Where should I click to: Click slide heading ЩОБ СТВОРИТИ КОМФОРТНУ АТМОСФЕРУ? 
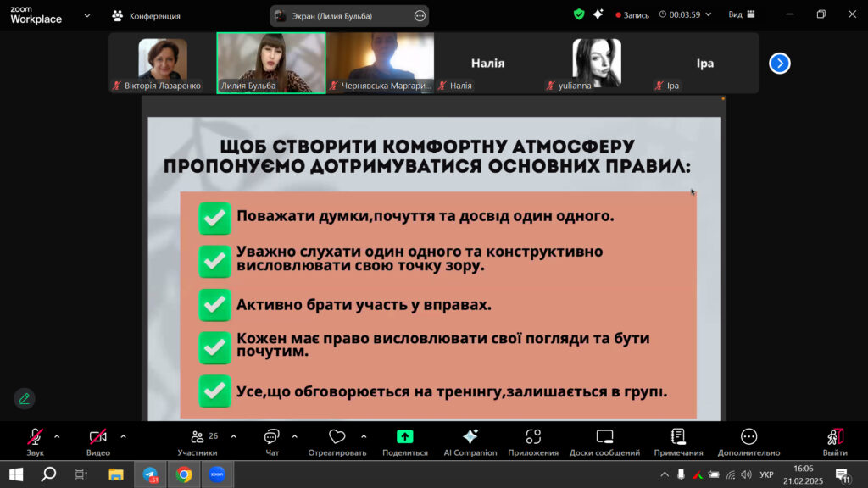(x=427, y=147)
